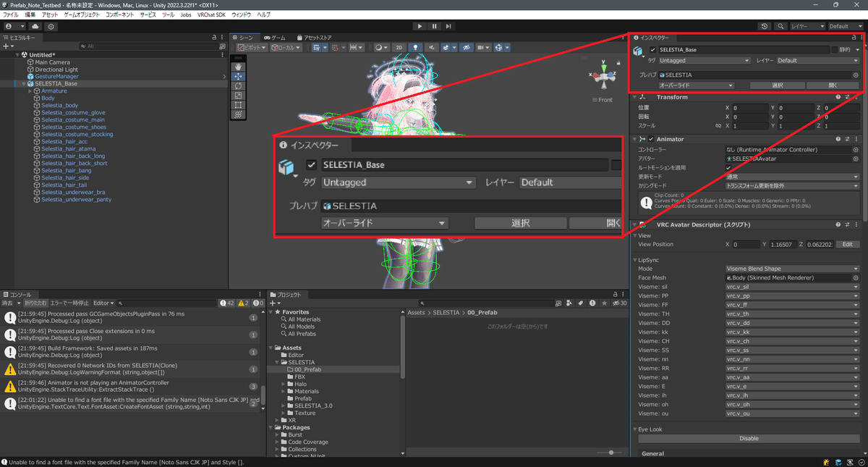Screen dimensions: 868x467
Task: Enable the 静的 static checkbox
Action: pos(834,50)
